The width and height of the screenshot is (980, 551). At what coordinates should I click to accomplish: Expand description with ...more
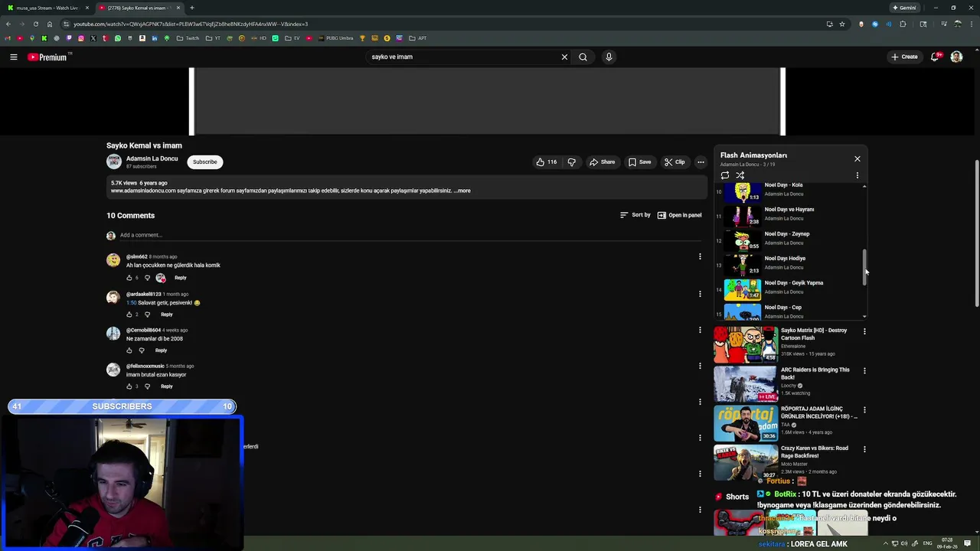[462, 191]
